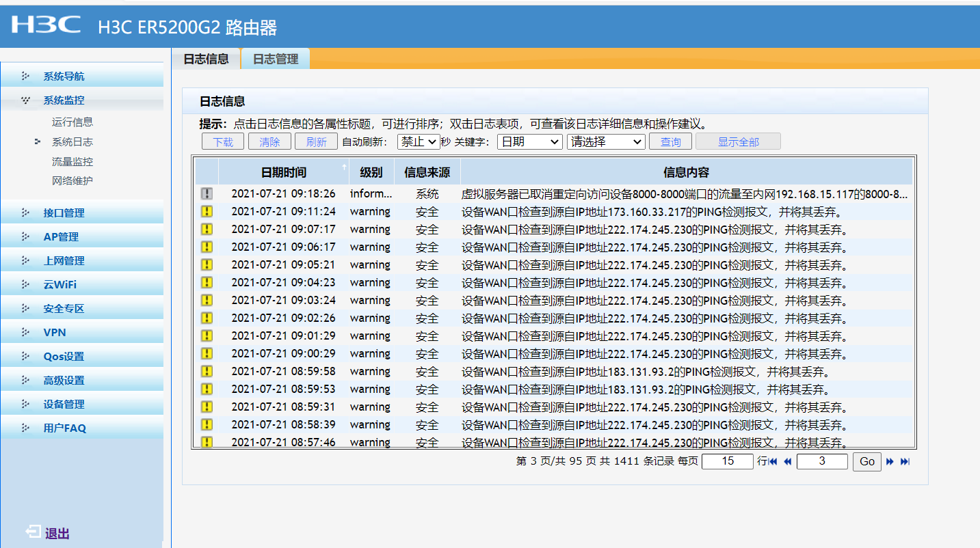
Task: Click the warning icon on the 09:06:17 row
Action: (207, 247)
